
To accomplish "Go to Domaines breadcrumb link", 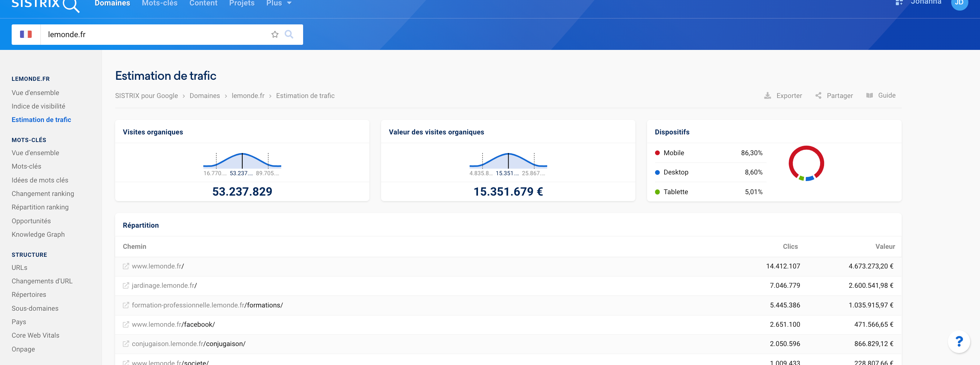I will 205,96.
